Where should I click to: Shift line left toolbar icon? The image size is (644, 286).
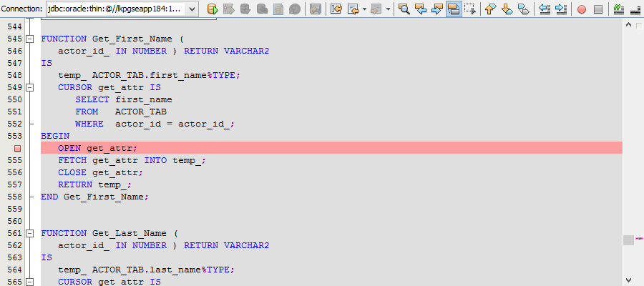click(545, 9)
